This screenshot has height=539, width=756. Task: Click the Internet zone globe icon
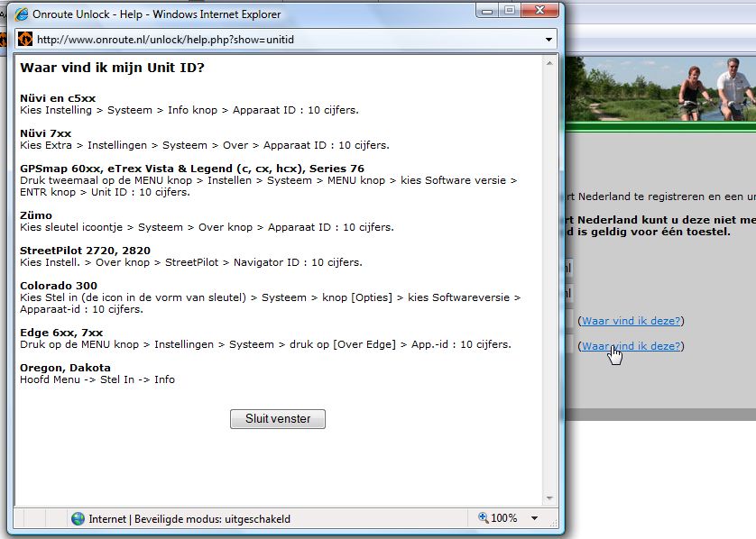click(x=78, y=519)
